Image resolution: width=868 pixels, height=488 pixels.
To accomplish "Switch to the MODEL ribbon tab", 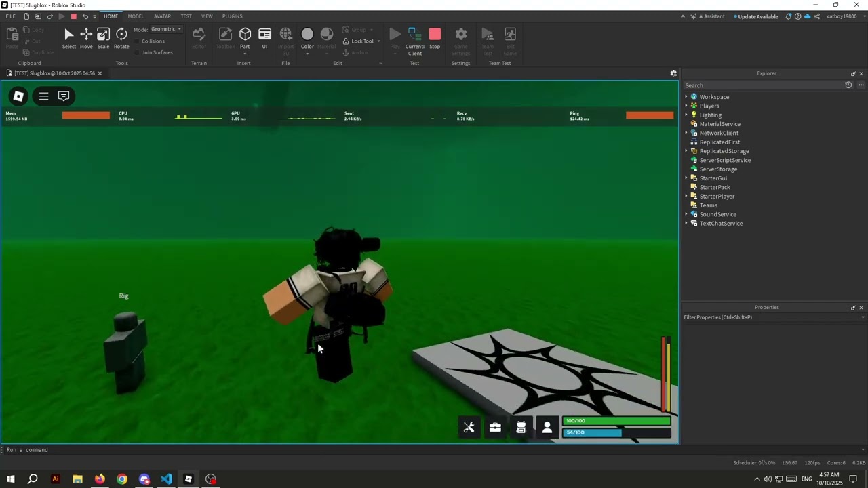I will [x=136, y=16].
